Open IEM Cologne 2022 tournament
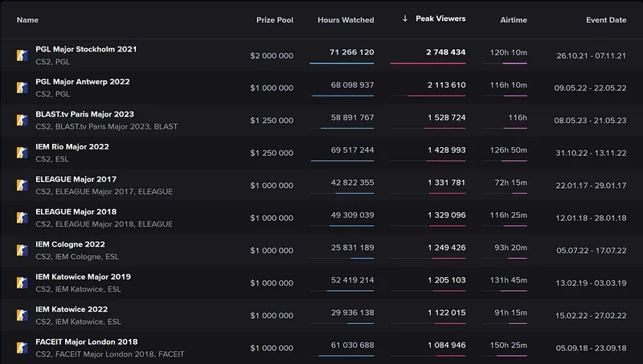Image resolution: width=643 pixels, height=364 pixels. (70, 244)
